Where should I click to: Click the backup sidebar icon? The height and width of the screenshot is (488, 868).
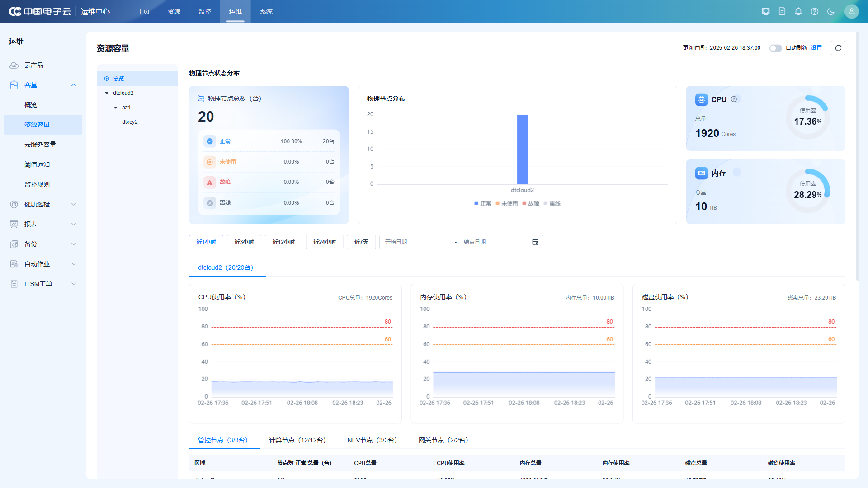click(x=14, y=244)
